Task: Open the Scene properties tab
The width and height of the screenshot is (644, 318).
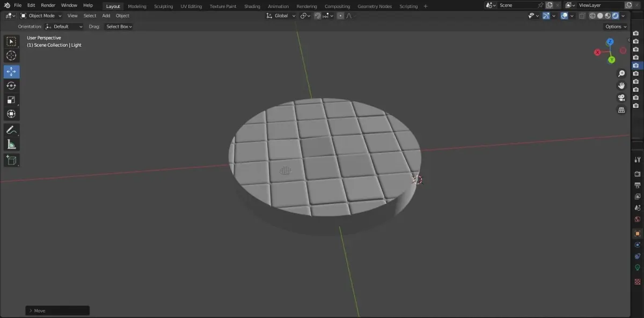Action: (638, 208)
